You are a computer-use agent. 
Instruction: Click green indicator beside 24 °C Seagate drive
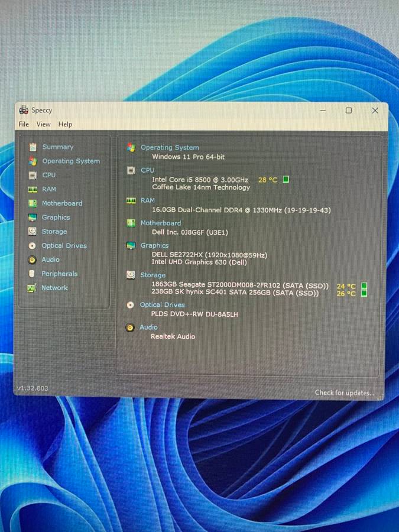coord(364,286)
